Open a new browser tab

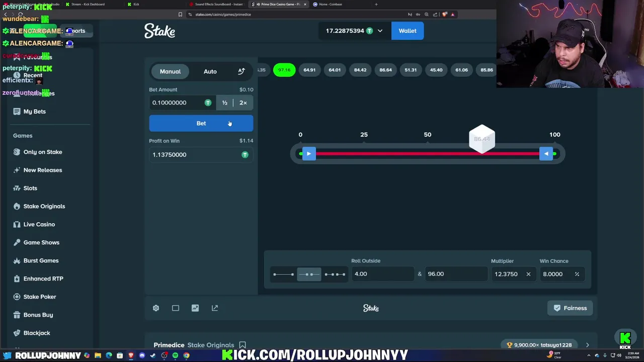coord(376,4)
